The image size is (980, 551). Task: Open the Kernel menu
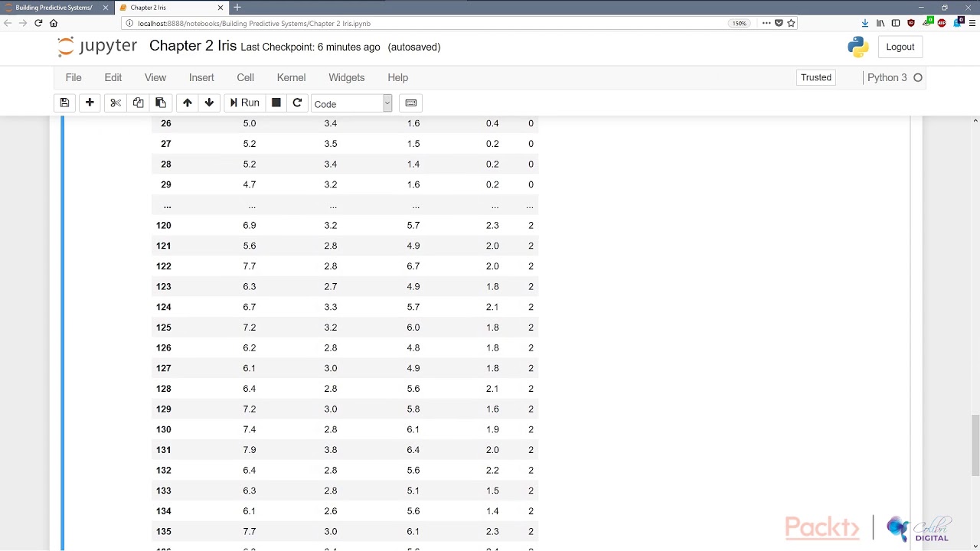click(291, 77)
